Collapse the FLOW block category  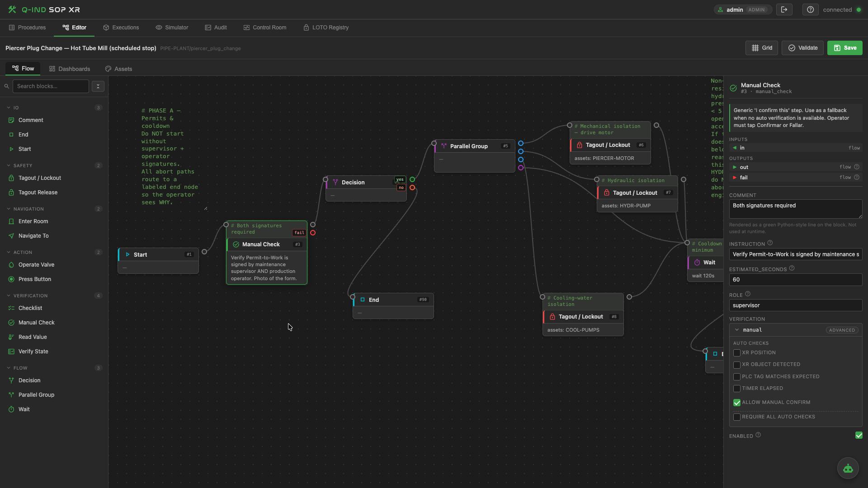pyautogui.click(x=9, y=368)
